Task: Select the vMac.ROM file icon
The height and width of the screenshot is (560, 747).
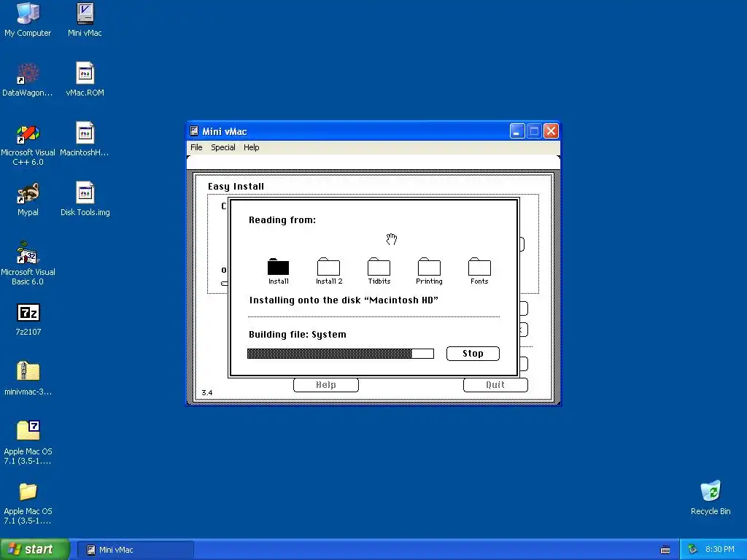Action: point(85,79)
